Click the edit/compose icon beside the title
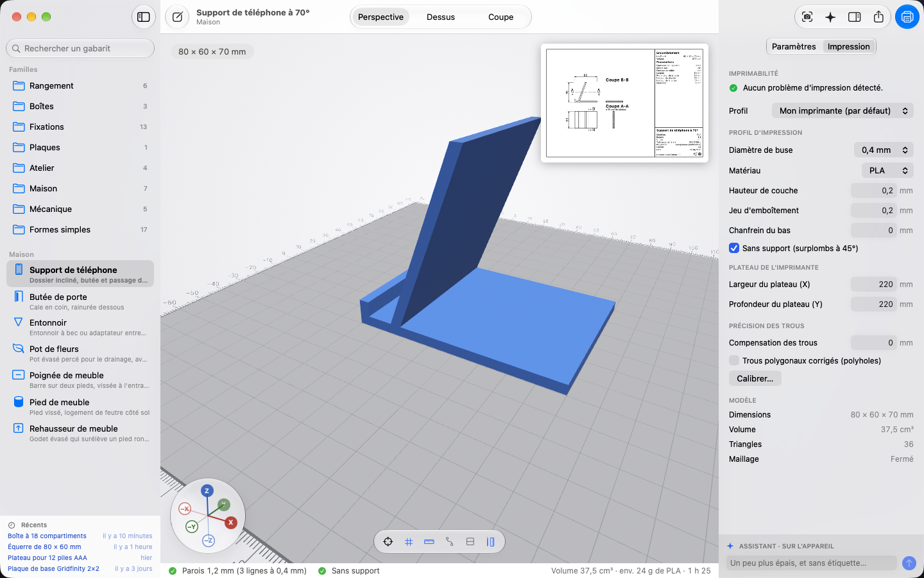This screenshot has width=924, height=578. pyautogui.click(x=177, y=17)
